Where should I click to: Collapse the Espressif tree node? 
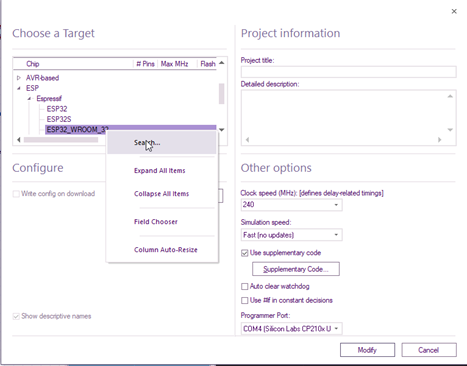(29, 99)
